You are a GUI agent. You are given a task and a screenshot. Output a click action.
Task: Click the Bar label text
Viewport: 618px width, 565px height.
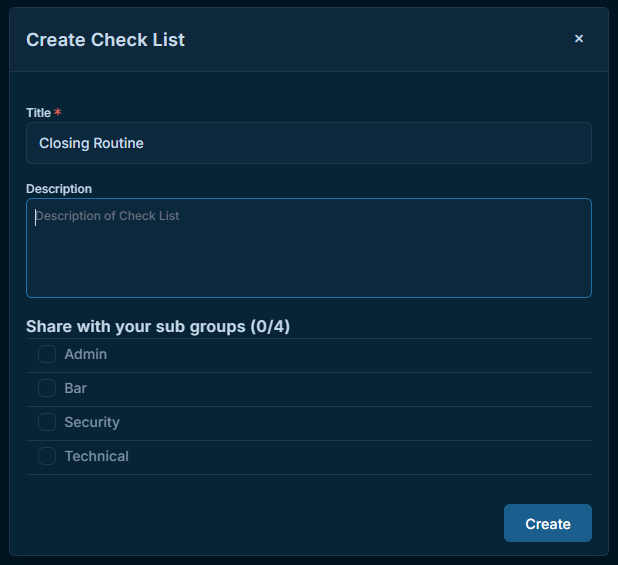(x=75, y=388)
